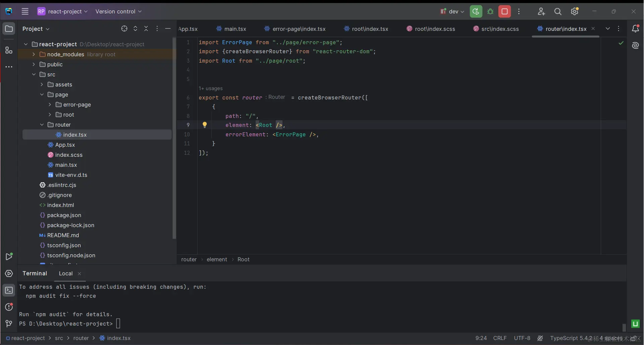This screenshot has width=644, height=345.
Task: Open Project panel options menu
Action: pos(157,29)
